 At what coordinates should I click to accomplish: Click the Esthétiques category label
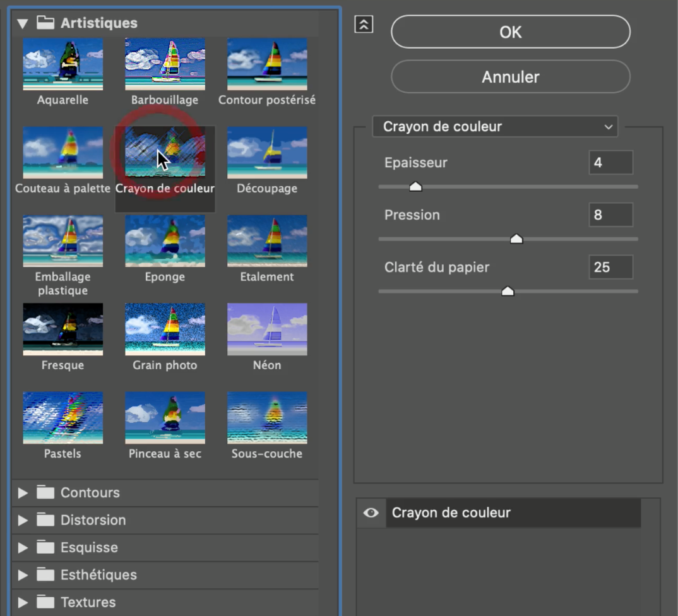click(x=98, y=574)
